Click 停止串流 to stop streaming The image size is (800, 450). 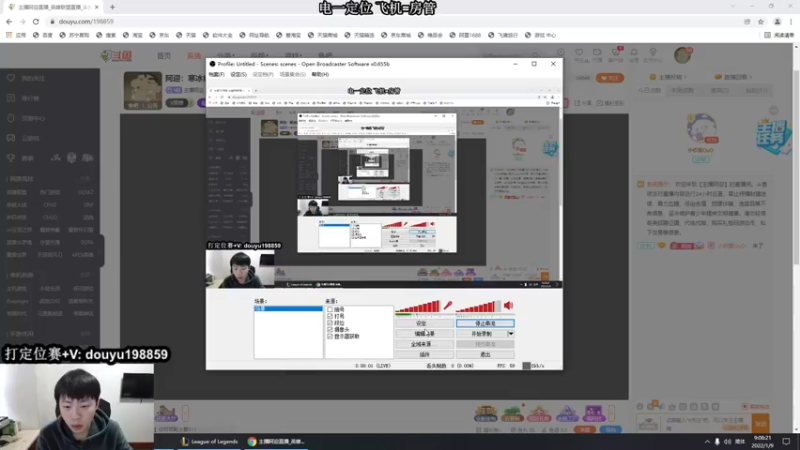pyautogui.click(x=485, y=323)
